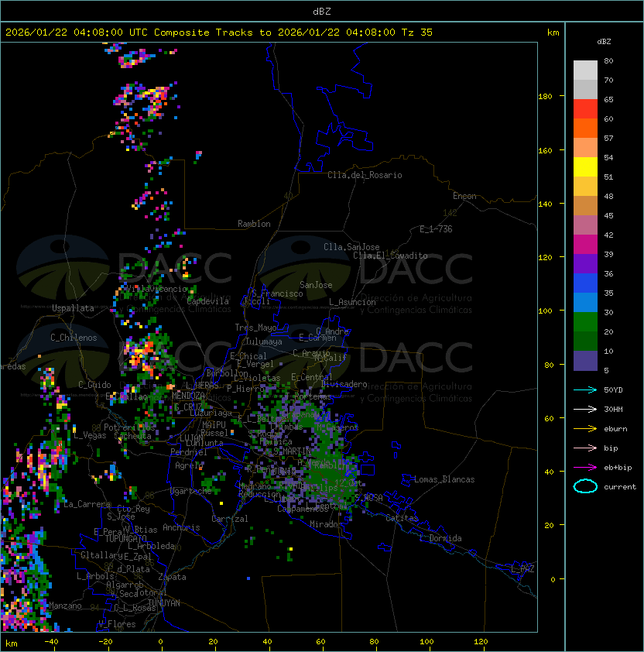Select the 'Mirador' label
The width and height of the screenshot is (644, 652).
coord(326,524)
